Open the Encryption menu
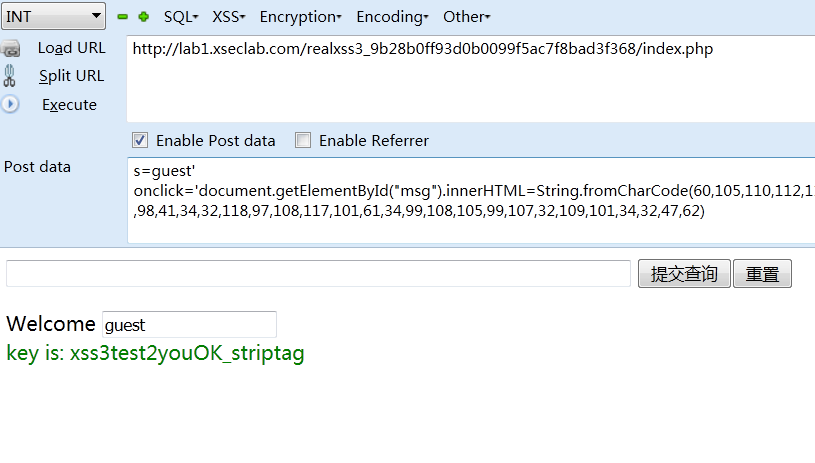The width and height of the screenshot is (815, 463). point(300,17)
